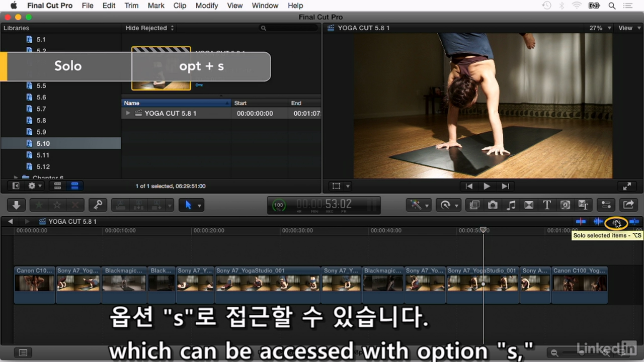This screenshot has width=644, height=362.
Task: Toggle video skimming in timeline
Action: 581,221
